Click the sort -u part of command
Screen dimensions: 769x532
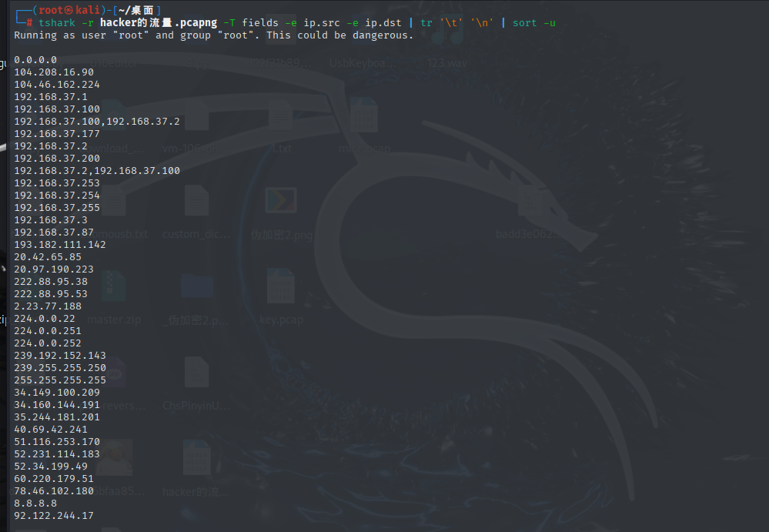tap(533, 22)
